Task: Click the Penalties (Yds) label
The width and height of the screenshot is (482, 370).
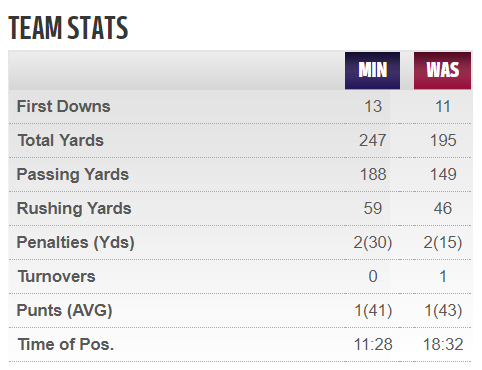Action: 75,243
